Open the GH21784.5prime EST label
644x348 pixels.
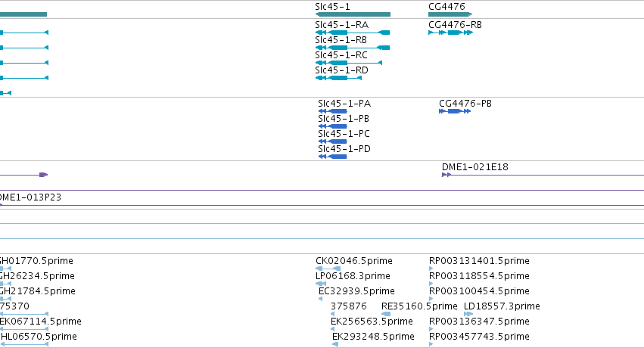tap(38, 292)
